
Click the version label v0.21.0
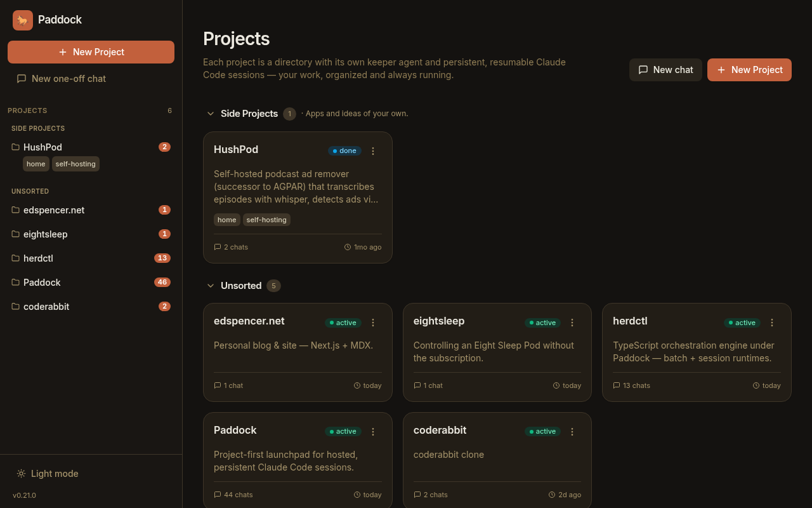coord(24,495)
